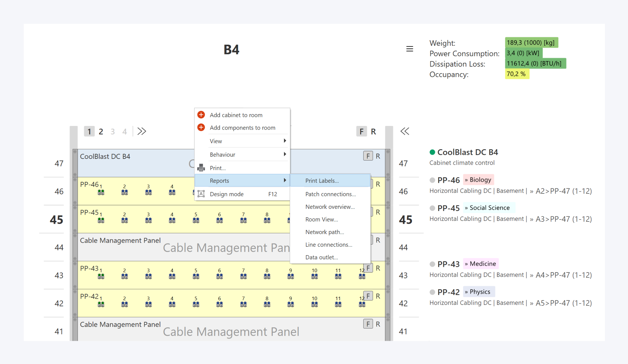Click the red plus Add cabinet icon
Screen dimensions: 628x364
coord(201,115)
